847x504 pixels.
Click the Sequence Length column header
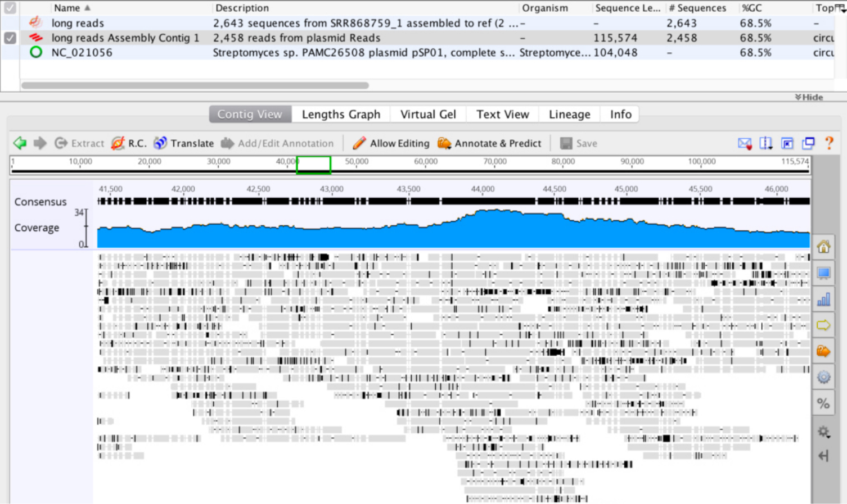(628, 8)
